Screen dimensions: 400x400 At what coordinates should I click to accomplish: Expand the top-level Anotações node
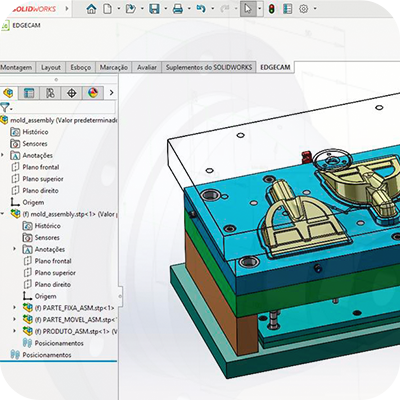[x=2, y=155]
